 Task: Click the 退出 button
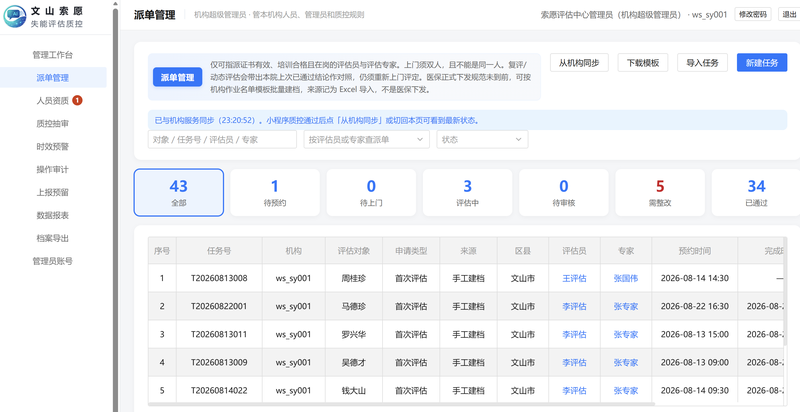789,14
